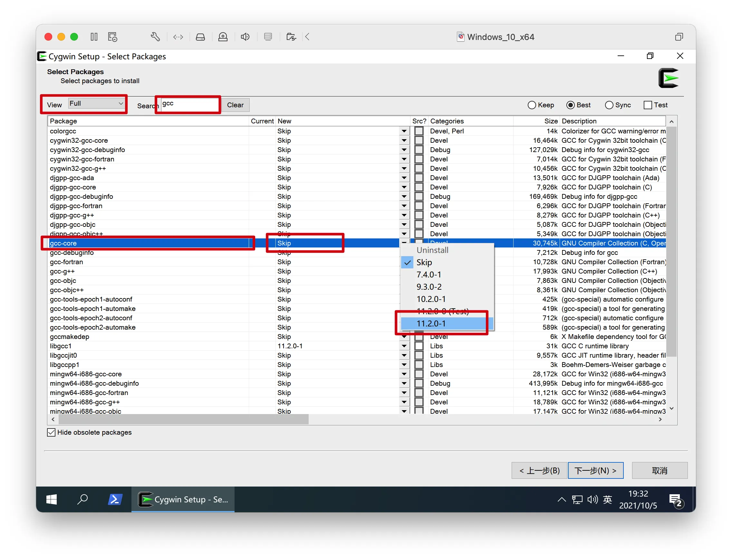Open the View dropdown showing Full

tap(96, 103)
